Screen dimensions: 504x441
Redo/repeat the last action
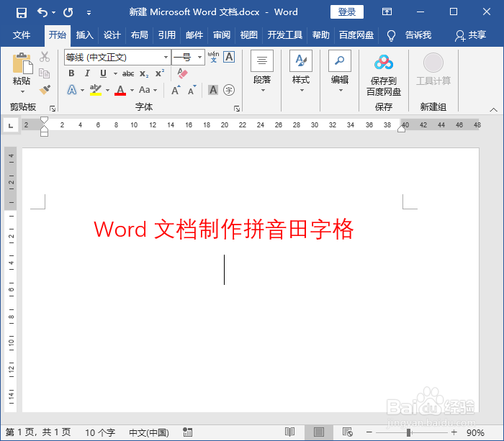[68, 12]
